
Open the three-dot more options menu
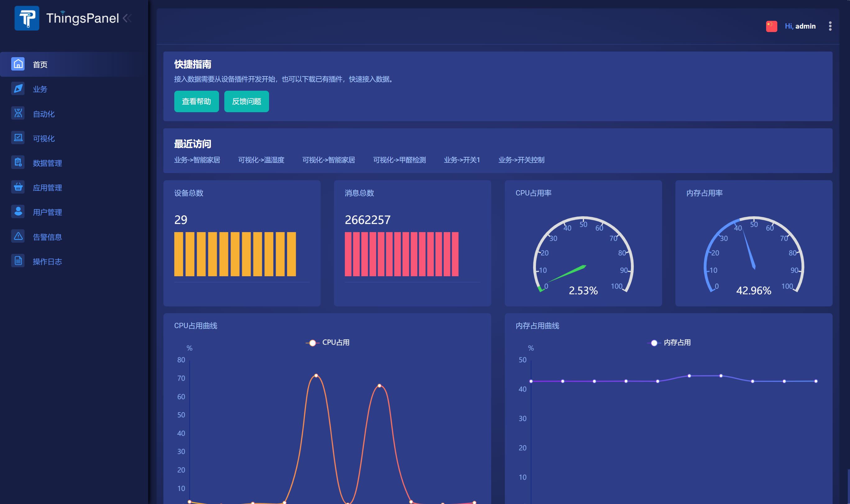coord(830,26)
